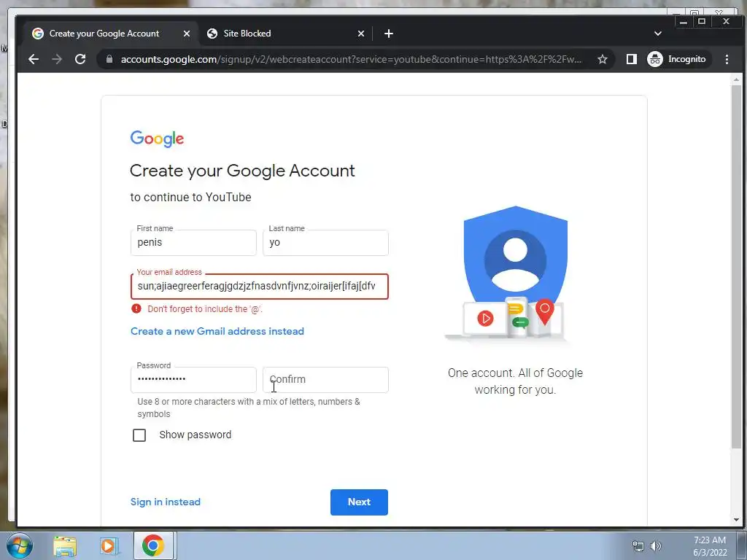Click the Google logo
Screen dimensions: 747x560
157,139
